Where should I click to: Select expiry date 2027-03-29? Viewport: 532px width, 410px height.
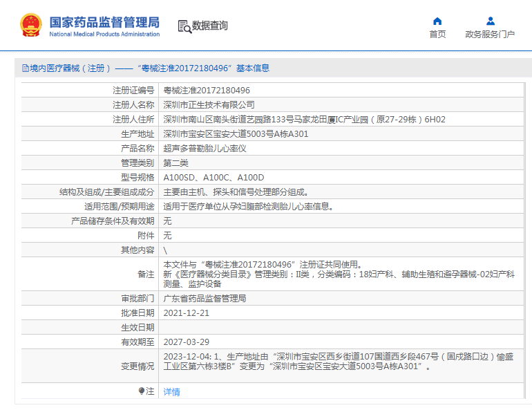click(x=187, y=342)
